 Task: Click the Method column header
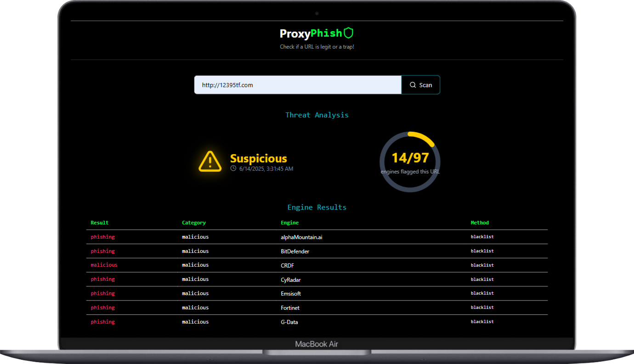tap(480, 223)
